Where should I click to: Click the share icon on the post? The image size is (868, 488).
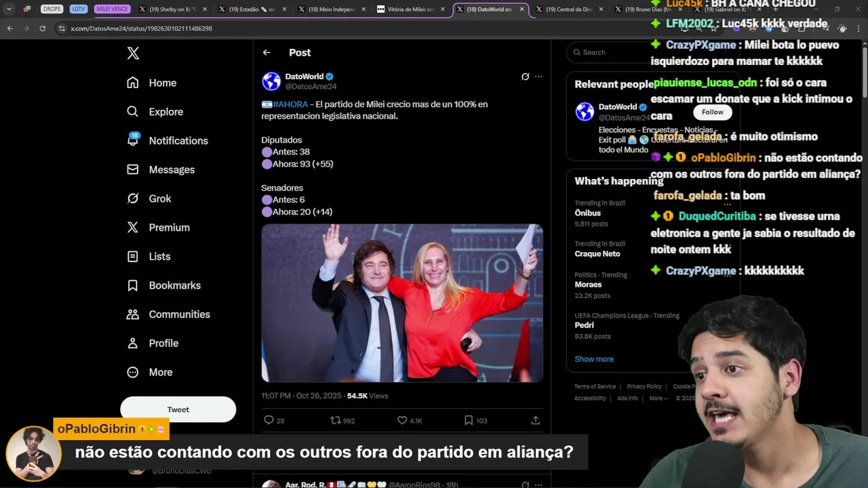[536, 420]
